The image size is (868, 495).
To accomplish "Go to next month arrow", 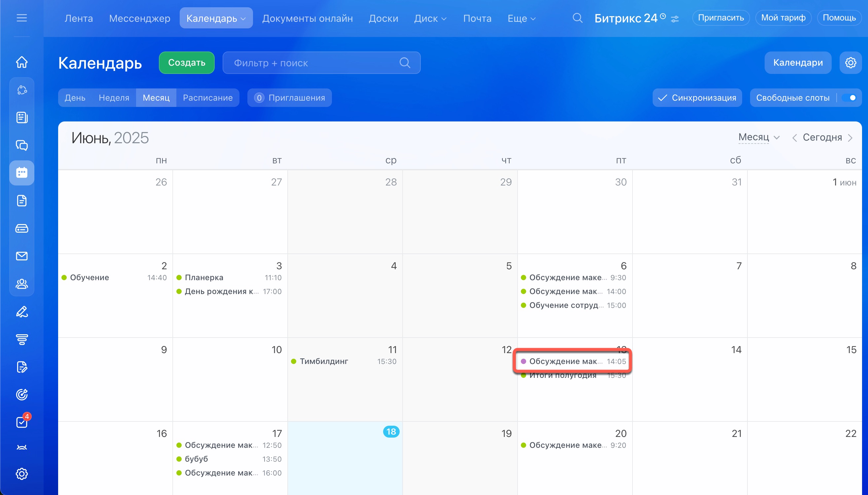I will 850,138.
